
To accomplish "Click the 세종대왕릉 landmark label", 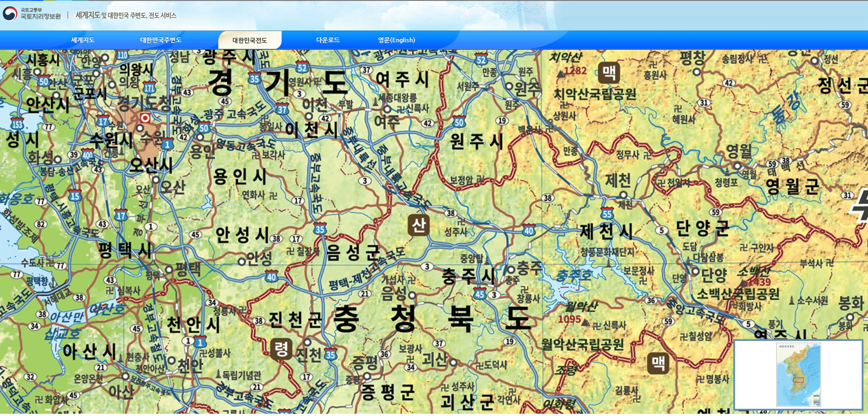I will 397,97.
